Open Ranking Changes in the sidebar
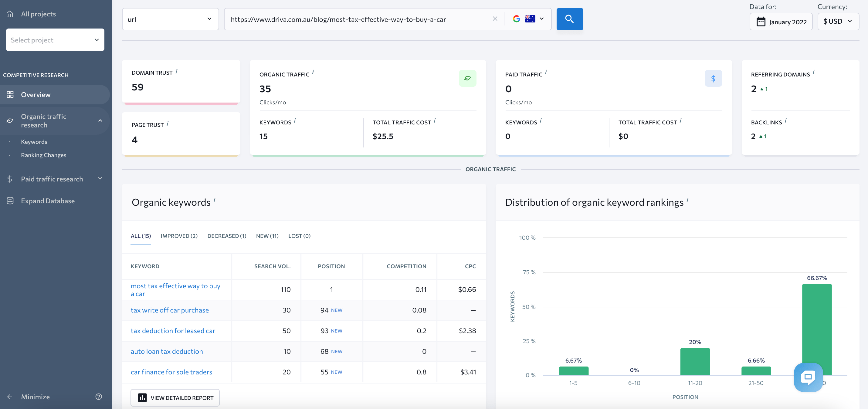Screen dimensions: 868x409 pos(43,155)
